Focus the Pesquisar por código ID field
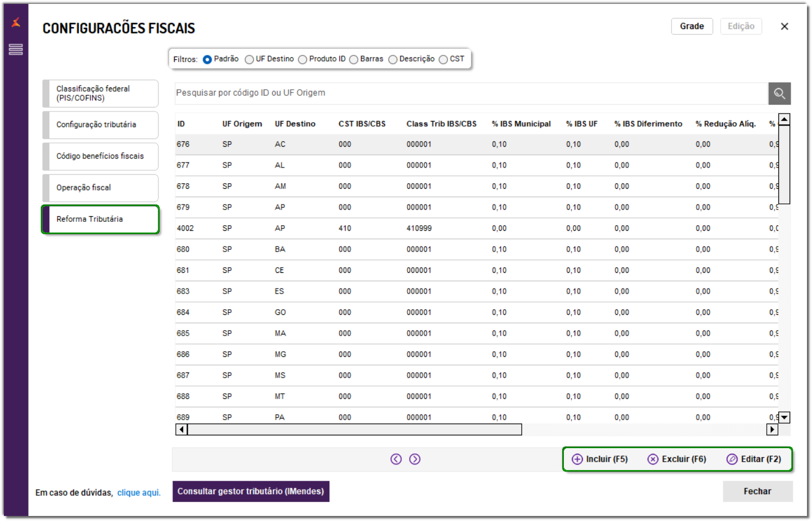 tap(470, 93)
